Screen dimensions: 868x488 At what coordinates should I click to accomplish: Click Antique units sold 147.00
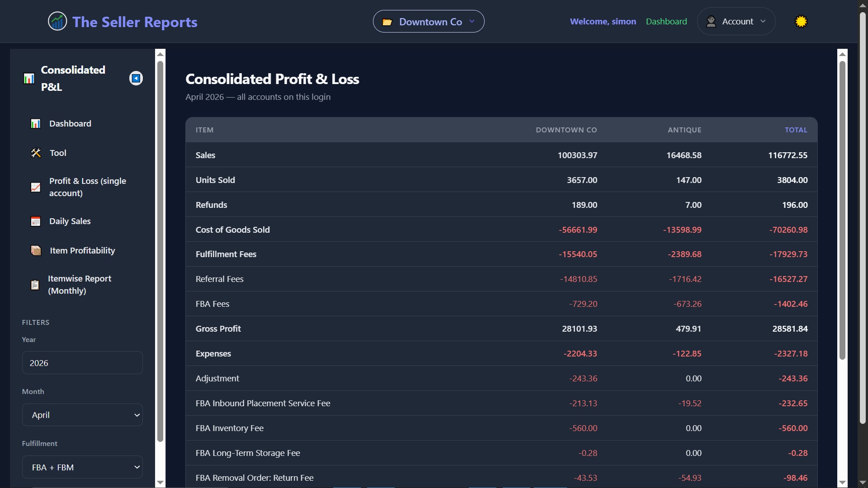689,180
